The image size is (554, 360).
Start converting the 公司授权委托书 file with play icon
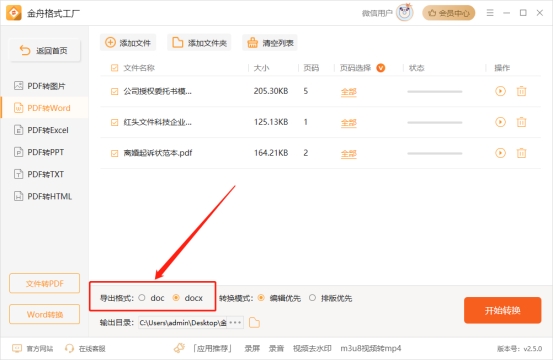[x=500, y=91]
